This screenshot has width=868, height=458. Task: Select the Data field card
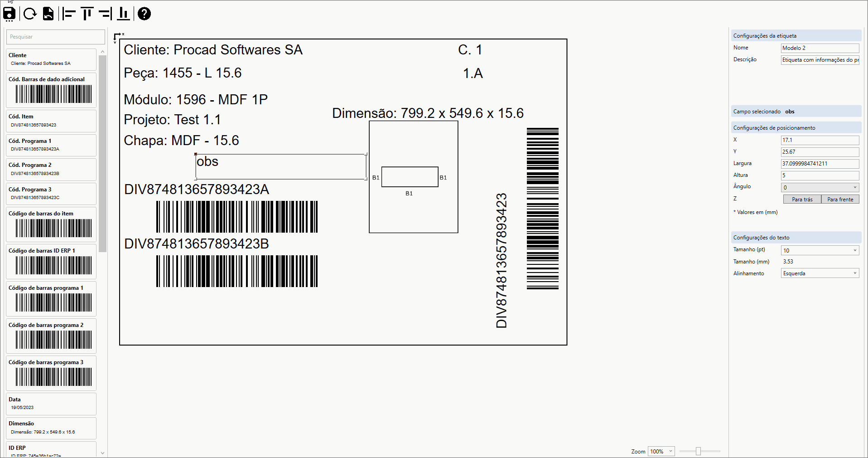tap(51, 404)
